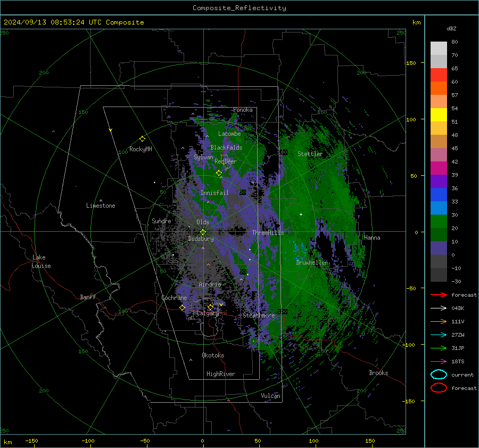
Task: Click the light blue 30-33 dBZ swatch
Action: point(439,208)
